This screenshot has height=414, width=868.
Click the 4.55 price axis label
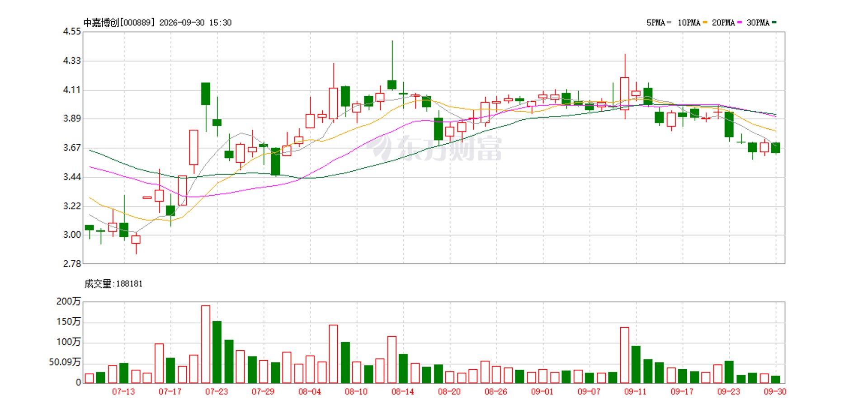(x=72, y=32)
